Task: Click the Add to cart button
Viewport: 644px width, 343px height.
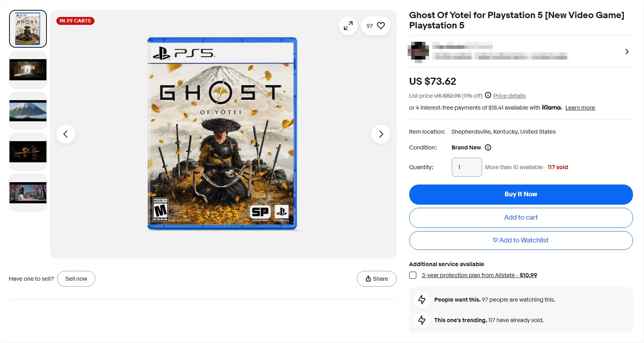Action: [521, 217]
